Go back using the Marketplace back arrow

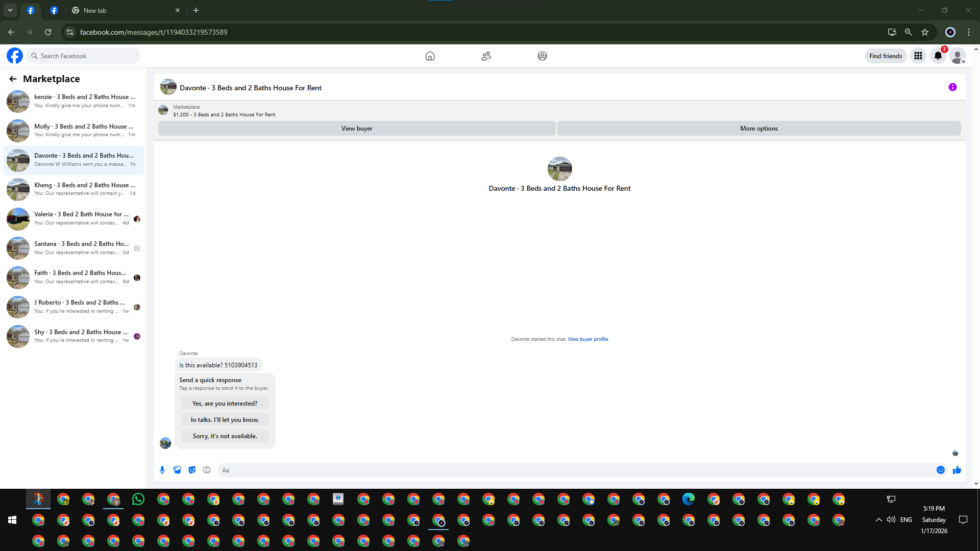[13, 79]
